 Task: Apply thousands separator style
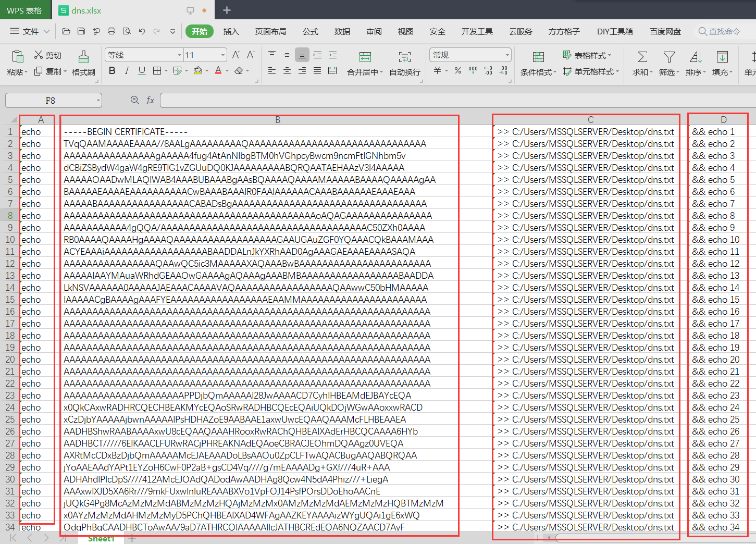click(473, 70)
